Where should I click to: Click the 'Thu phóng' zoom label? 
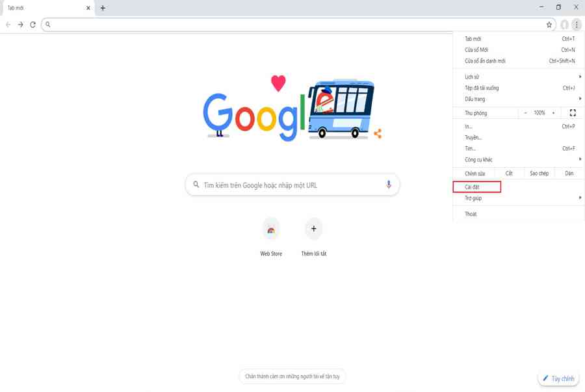pos(476,113)
